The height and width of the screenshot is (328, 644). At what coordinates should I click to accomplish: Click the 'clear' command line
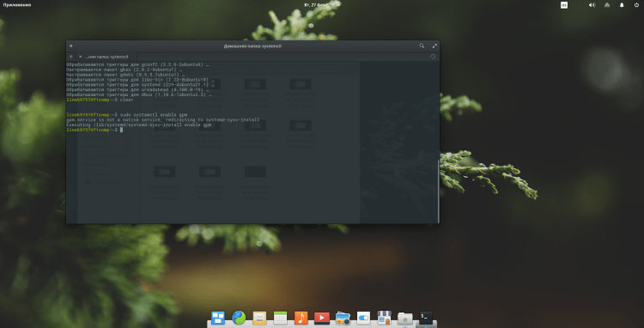100,100
